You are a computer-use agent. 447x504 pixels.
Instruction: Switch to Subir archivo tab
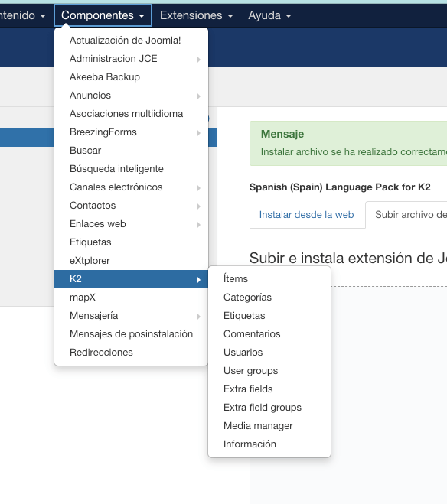406,215
